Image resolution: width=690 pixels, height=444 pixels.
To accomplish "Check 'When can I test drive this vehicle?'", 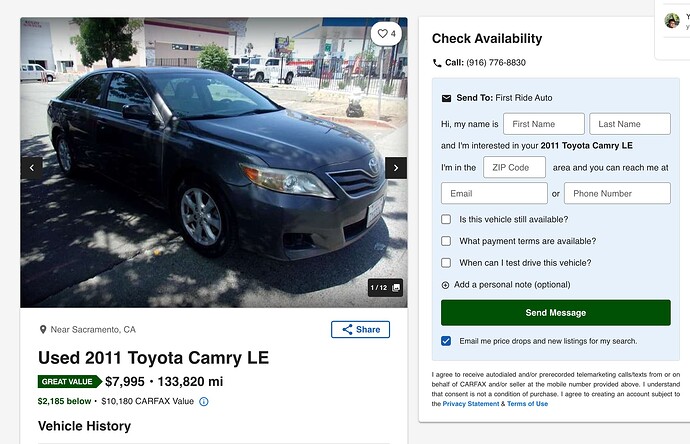I will (446, 263).
